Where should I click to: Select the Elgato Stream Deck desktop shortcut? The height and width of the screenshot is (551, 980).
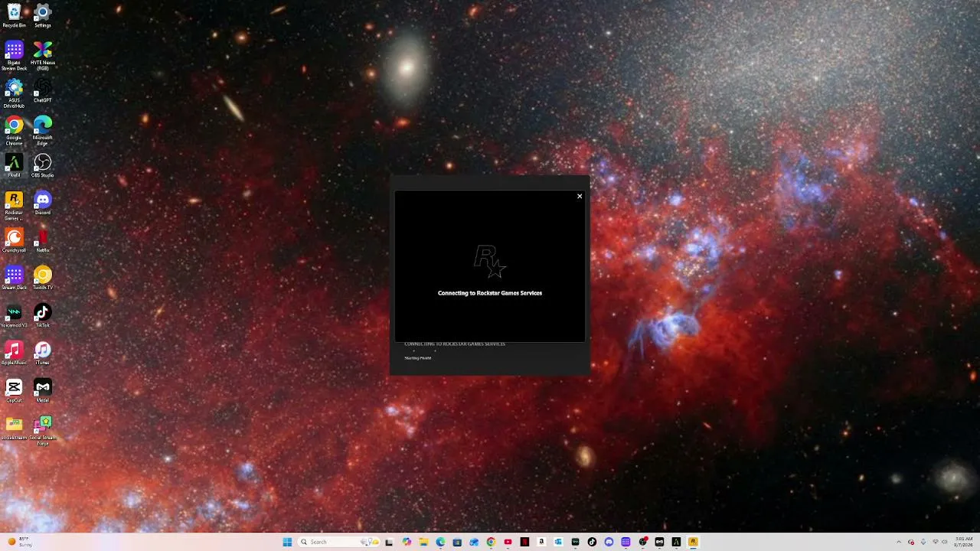tap(14, 57)
